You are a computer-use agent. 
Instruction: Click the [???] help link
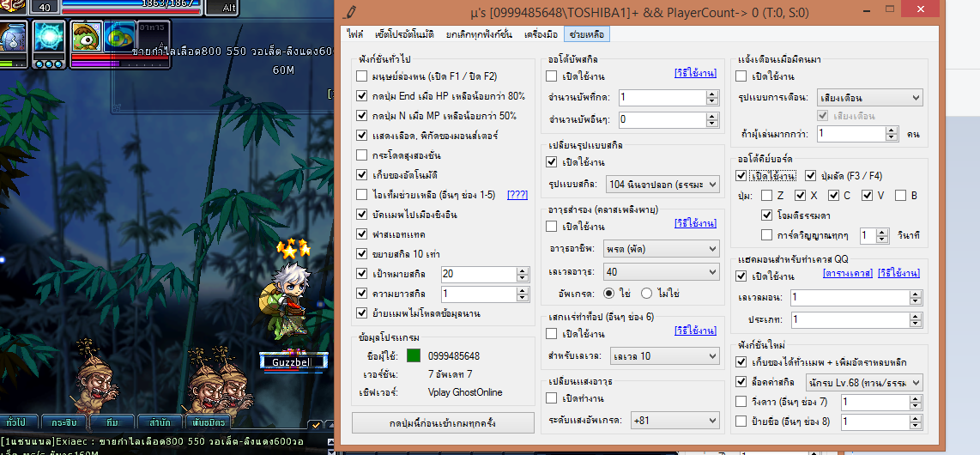coord(517,195)
